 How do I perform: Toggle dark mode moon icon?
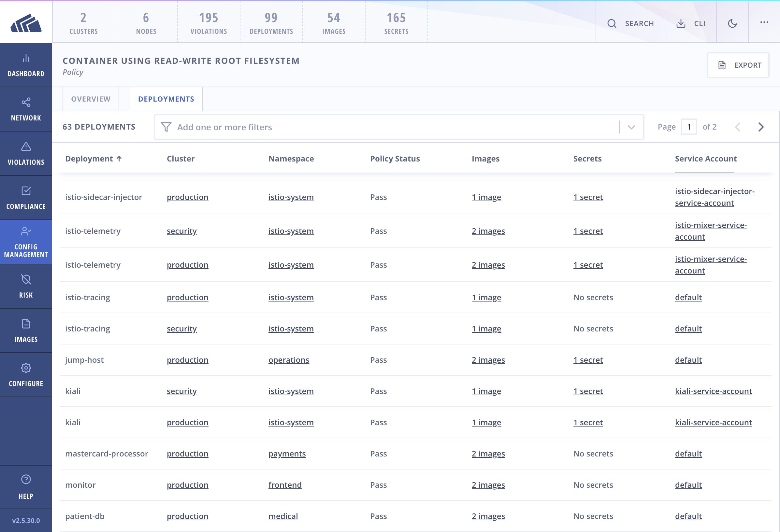click(732, 23)
